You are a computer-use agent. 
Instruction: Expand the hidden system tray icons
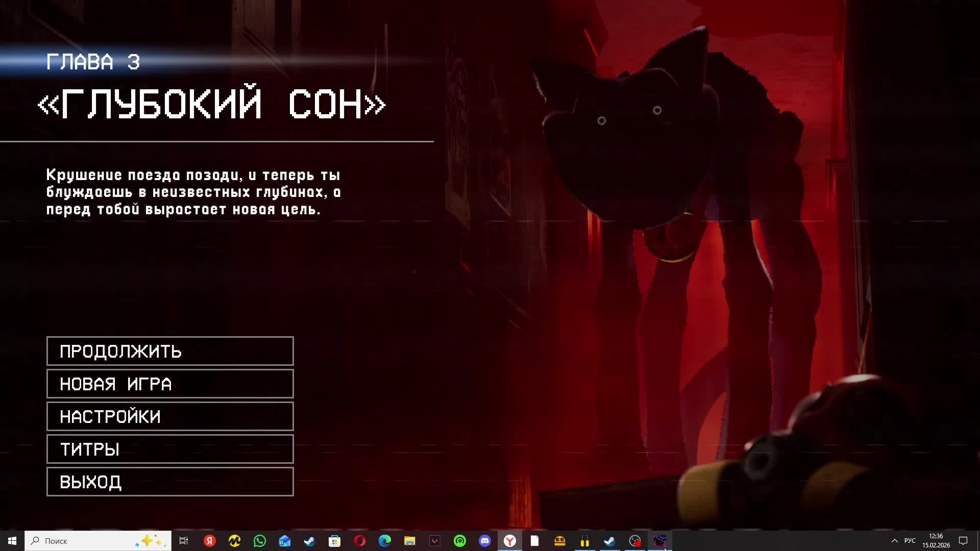click(894, 541)
